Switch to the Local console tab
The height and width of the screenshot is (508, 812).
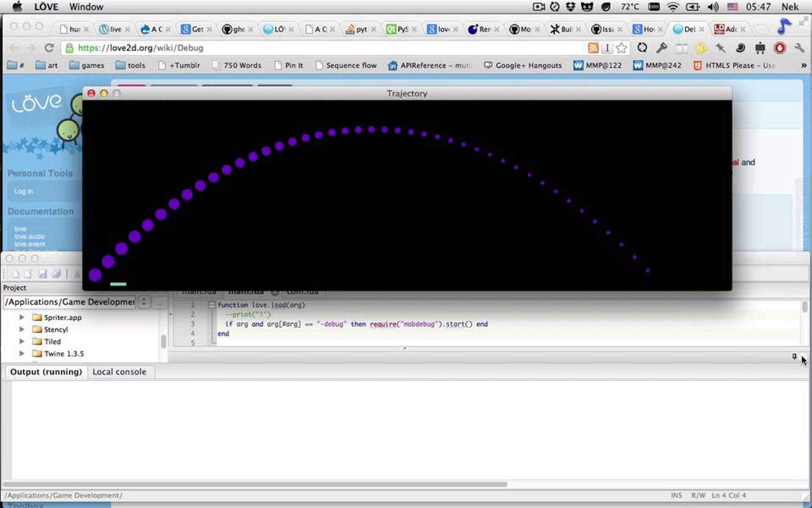(x=119, y=372)
